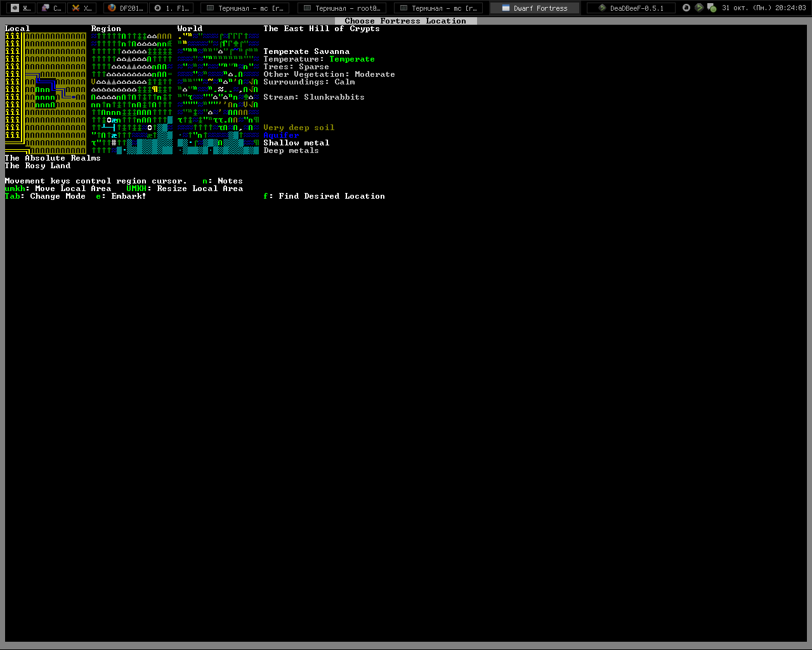Click 'Movement keys control region cursor.' text
The height and width of the screenshot is (650, 812).
pos(96,181)
